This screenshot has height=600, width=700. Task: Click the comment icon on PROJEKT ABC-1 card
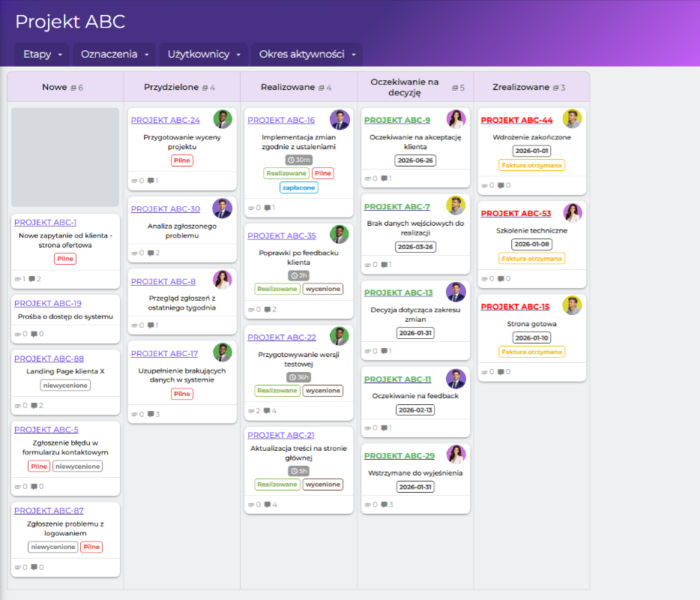coord(31,279)
